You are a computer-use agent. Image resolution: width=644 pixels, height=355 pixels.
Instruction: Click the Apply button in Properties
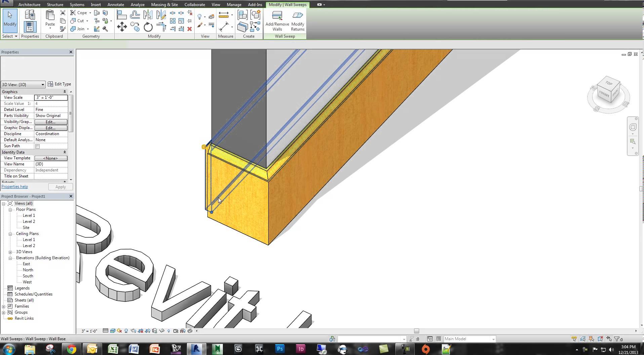pos(61,187)
